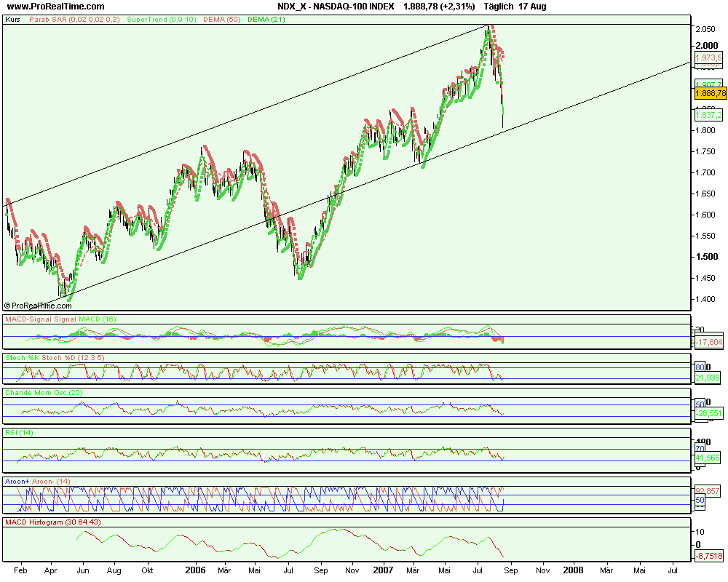Select the Chande Mom Osc (20) label
728x582 pixels.
click(x=44, y=393)
